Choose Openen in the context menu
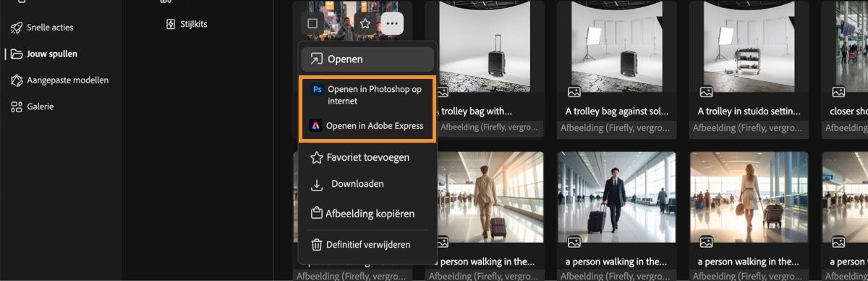This screenshot has height=281, width=868. 367,59
